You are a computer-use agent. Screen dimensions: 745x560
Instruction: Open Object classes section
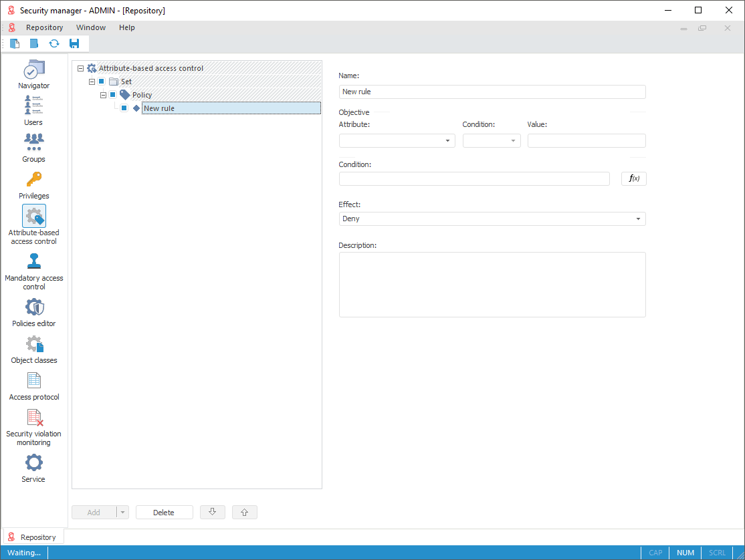pos(33,348)
